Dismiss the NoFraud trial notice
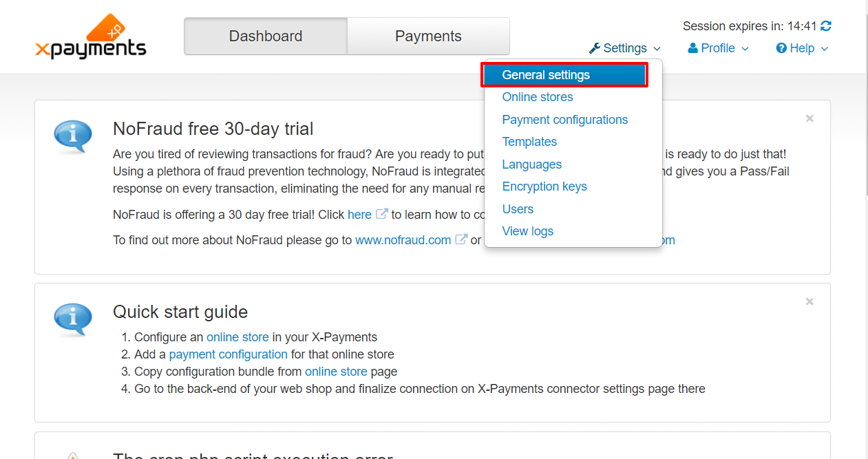The image size is (868, 459). (809, 118)
